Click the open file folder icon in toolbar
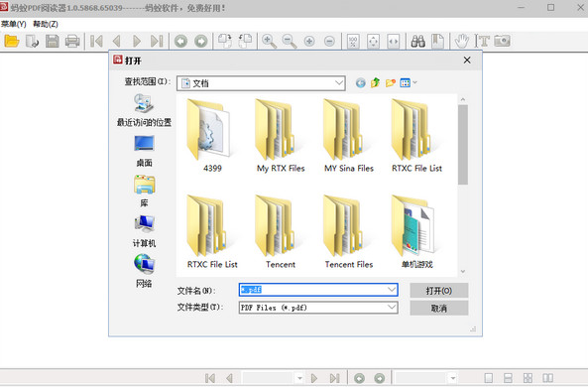 pos(12,41)
